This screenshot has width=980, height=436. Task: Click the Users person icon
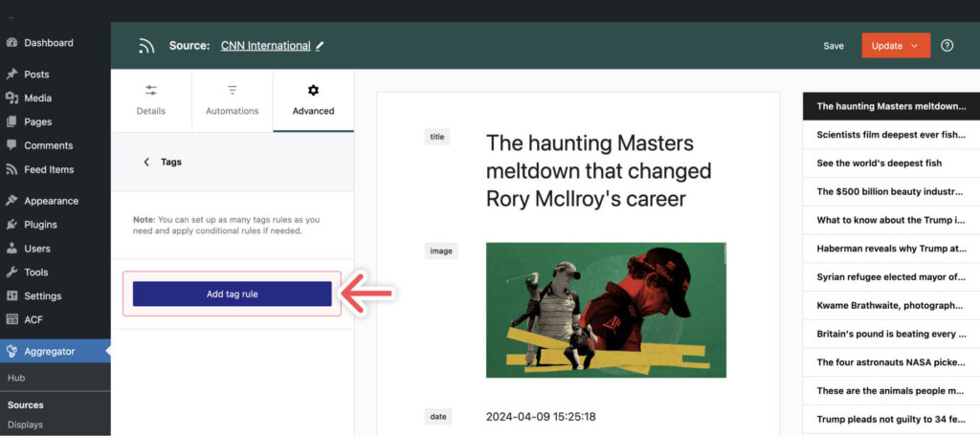[x=11, y=249]
